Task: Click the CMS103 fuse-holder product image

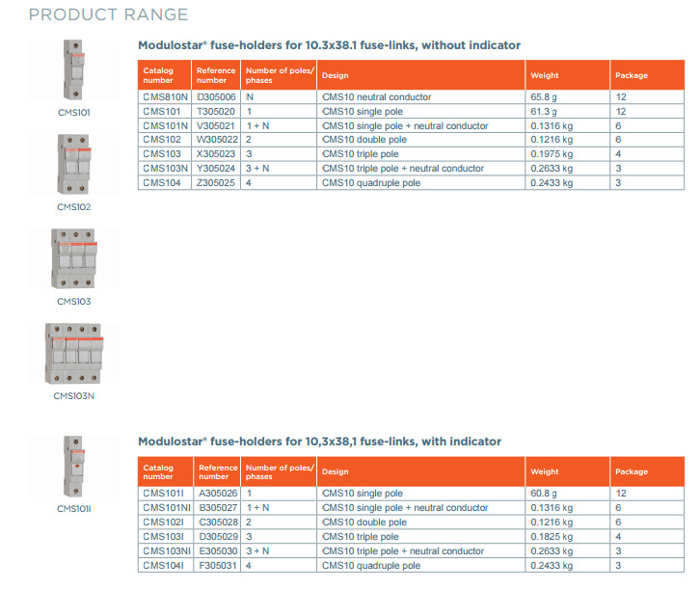Action: click(74, 259)
